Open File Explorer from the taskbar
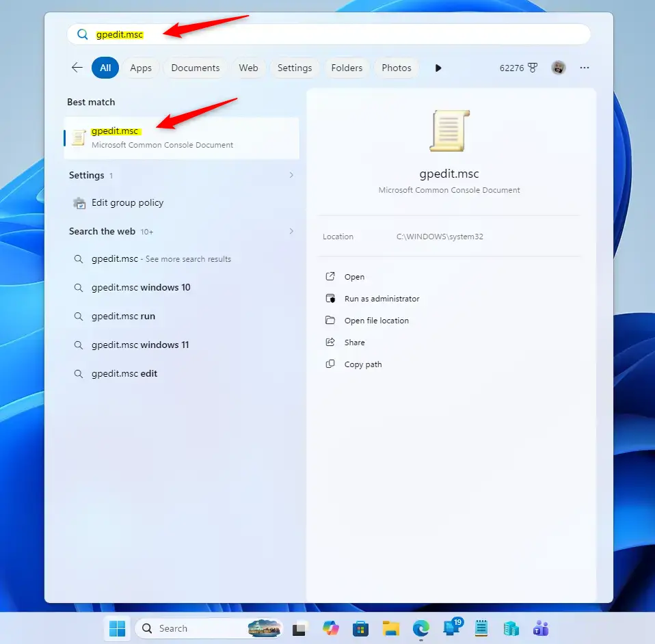 tap(391, 628)
